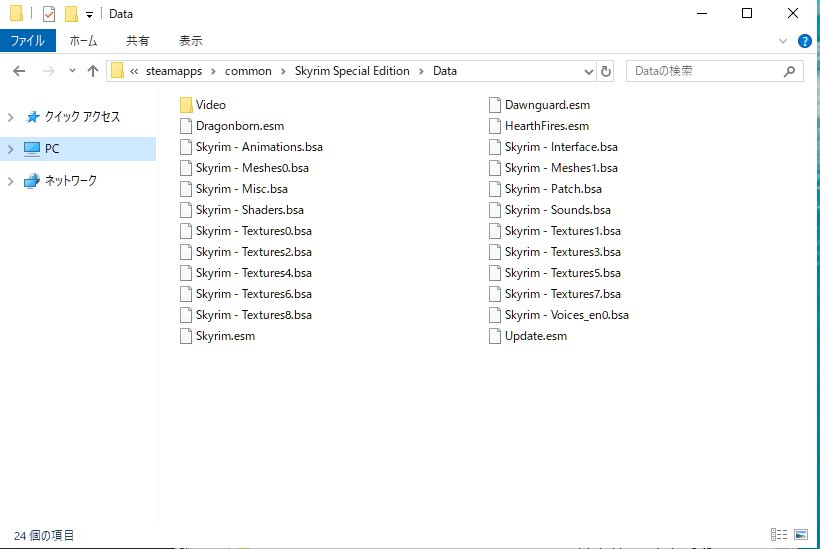Click the Skyrim - Textures3.bsa file name
Image resolution: width=820 pixels, height=549 pixels.
coord(563,252)
